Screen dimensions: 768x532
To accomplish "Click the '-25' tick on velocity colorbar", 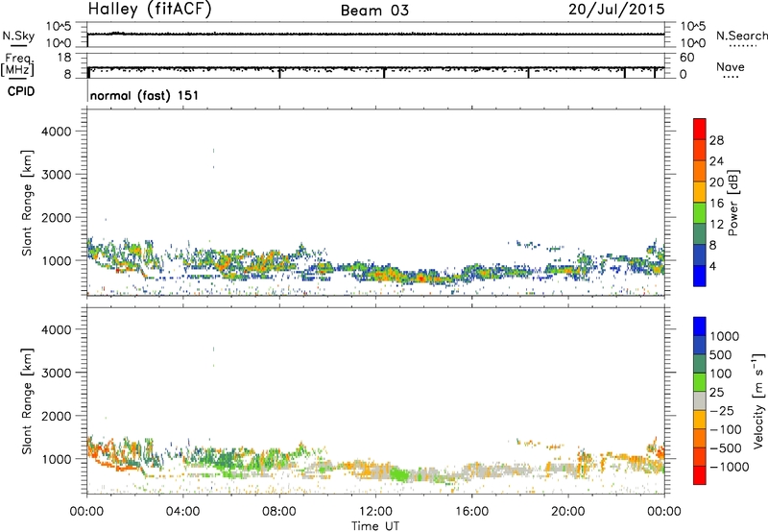I will pyautogui.click(x=721, y=411).
